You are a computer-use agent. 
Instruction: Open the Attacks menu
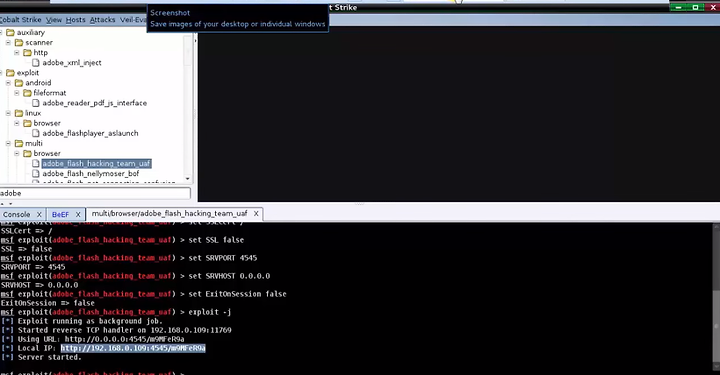click(102, 20)
